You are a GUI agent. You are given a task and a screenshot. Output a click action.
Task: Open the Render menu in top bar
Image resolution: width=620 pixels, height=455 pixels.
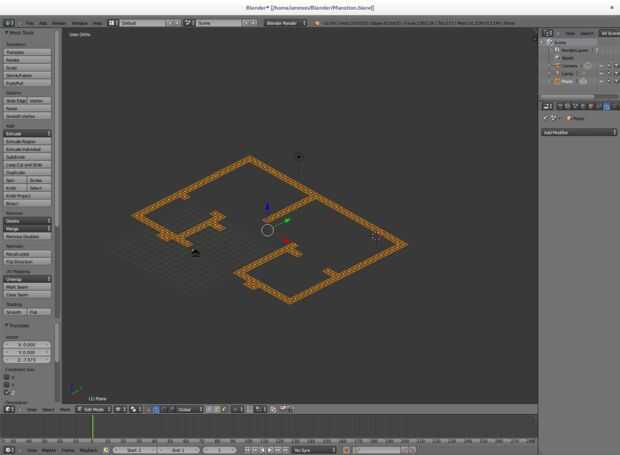coord(59,23)
